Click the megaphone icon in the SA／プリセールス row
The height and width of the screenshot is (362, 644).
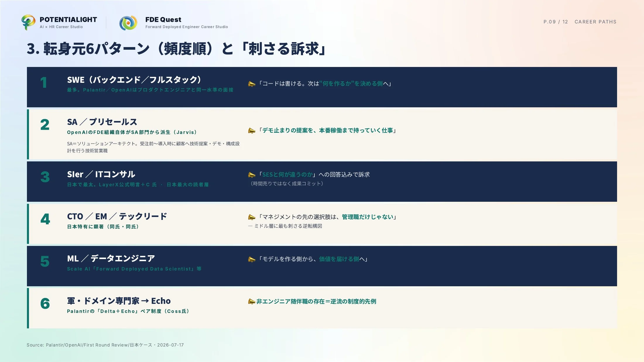(252, 131)
